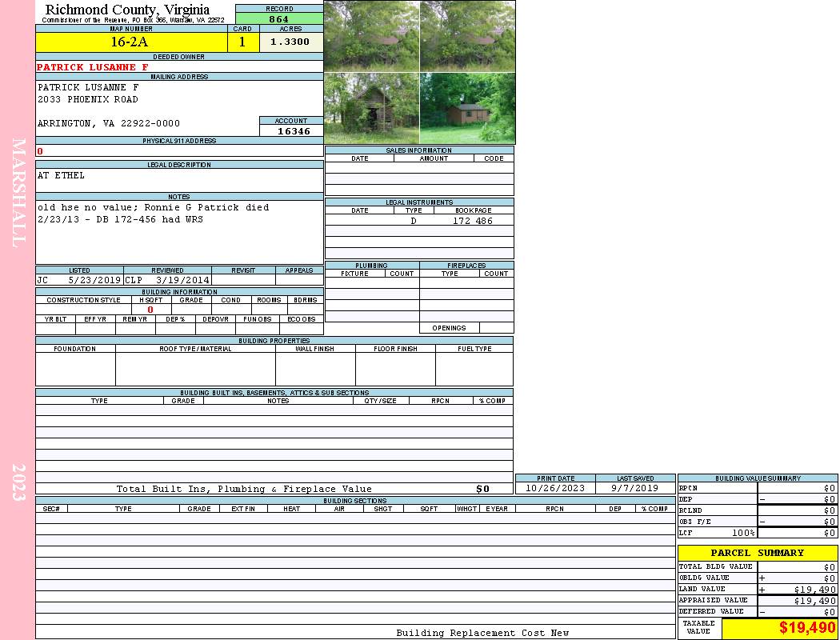The image size is (840, 640).
Task: Select the 2033 PHOENIX ROAD address line
Action: click(88, 99)
